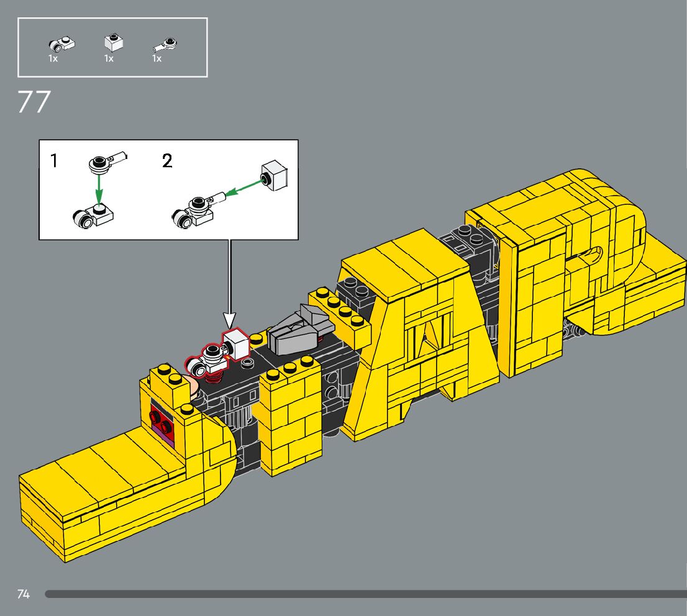This screenshot has height=616, width=687.
Task: Select the round clip piece atop sub-step 1
Action: (106, 161)
